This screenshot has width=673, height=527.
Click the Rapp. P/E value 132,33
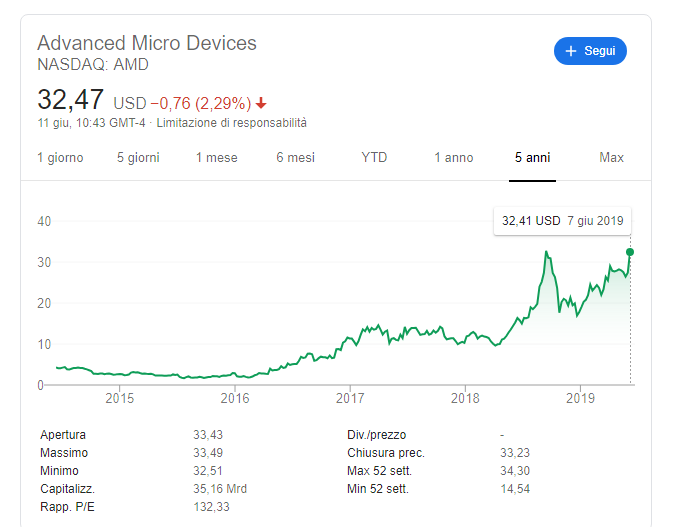click(x=211, y=507)
